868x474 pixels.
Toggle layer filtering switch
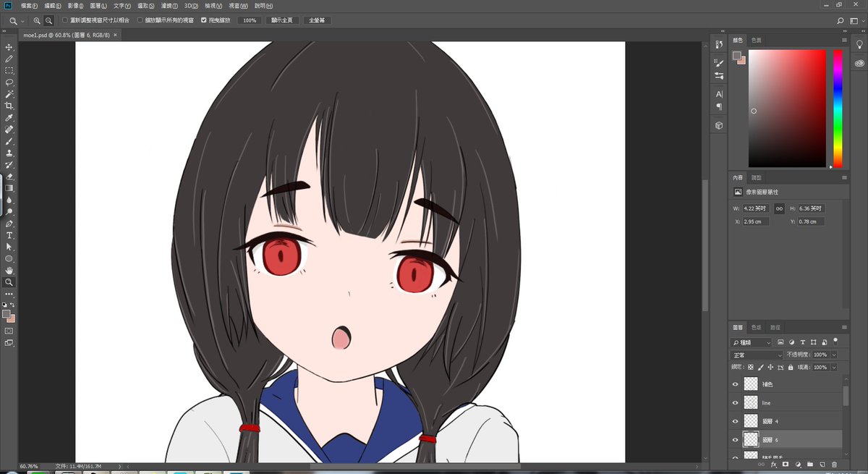[835, 340]
